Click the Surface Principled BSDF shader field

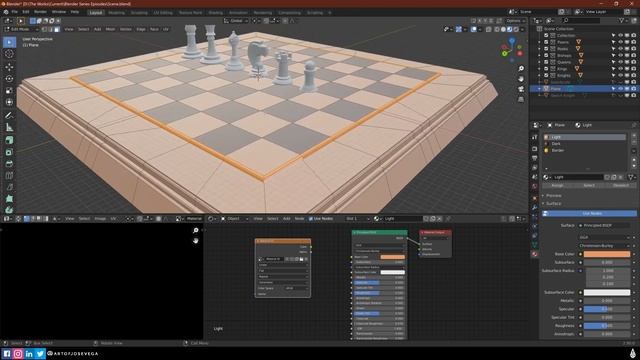(x=604, y=225)
